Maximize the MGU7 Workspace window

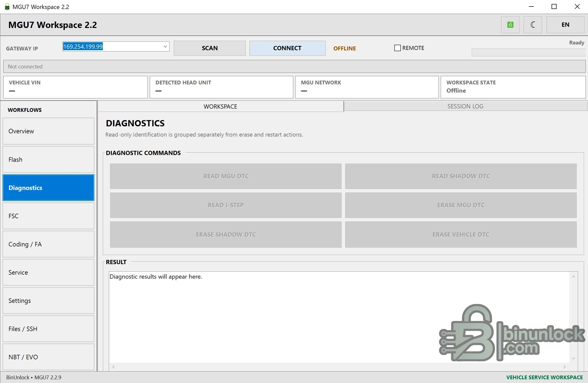point(554,7)
